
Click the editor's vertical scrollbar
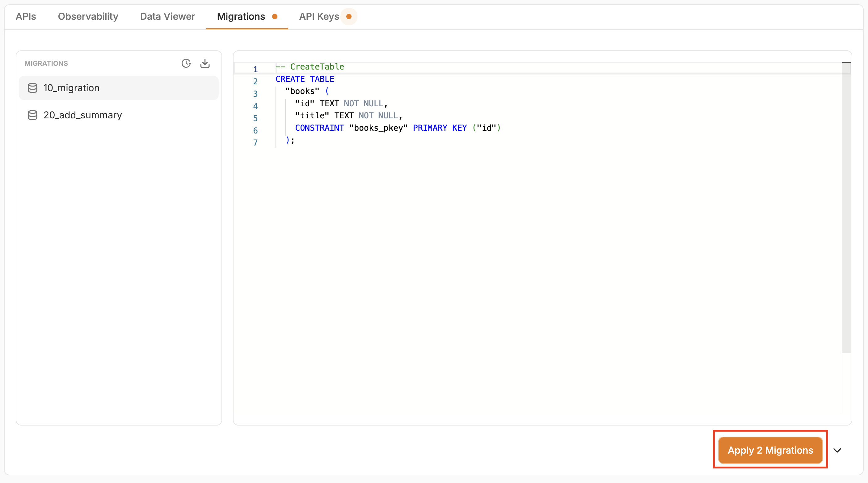pos(846,209)
